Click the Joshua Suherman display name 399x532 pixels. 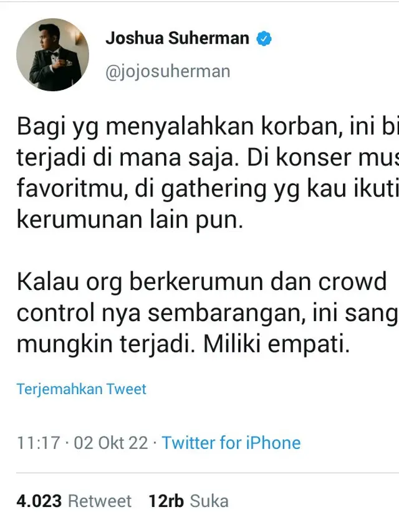pyautogui.click(x=179, y=37)
